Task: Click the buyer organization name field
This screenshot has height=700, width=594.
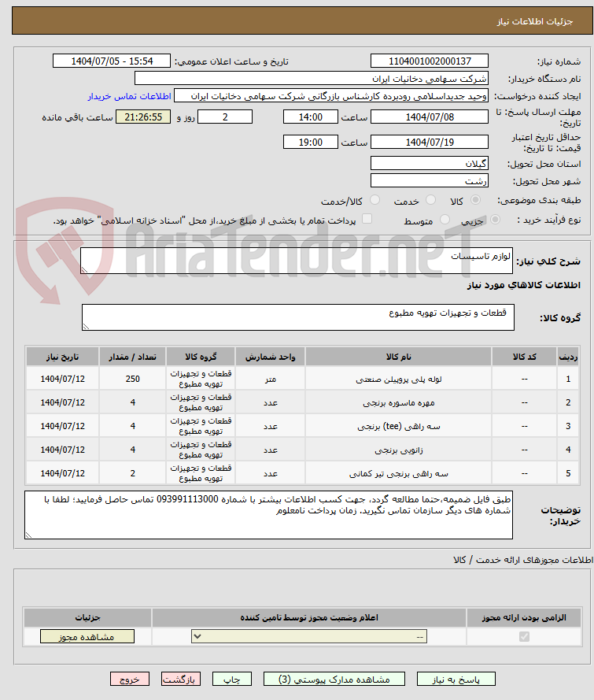Action: click(x=312, y=79)
